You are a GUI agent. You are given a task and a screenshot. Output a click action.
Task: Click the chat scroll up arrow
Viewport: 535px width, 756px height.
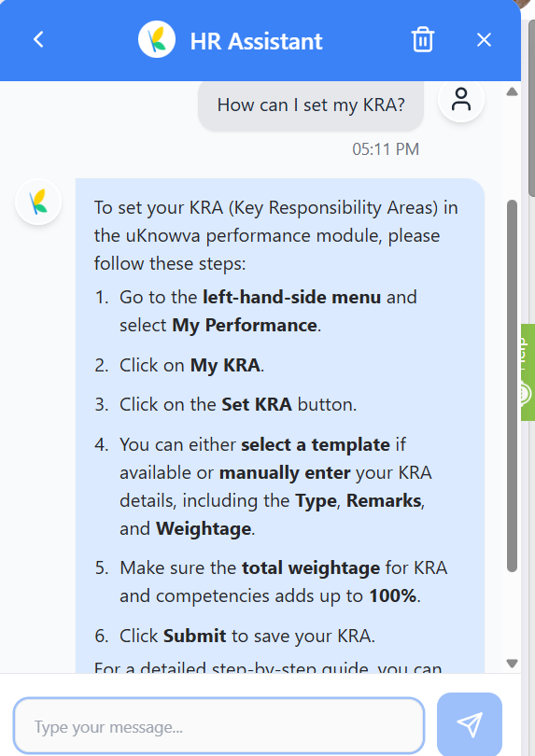[512, 91]
